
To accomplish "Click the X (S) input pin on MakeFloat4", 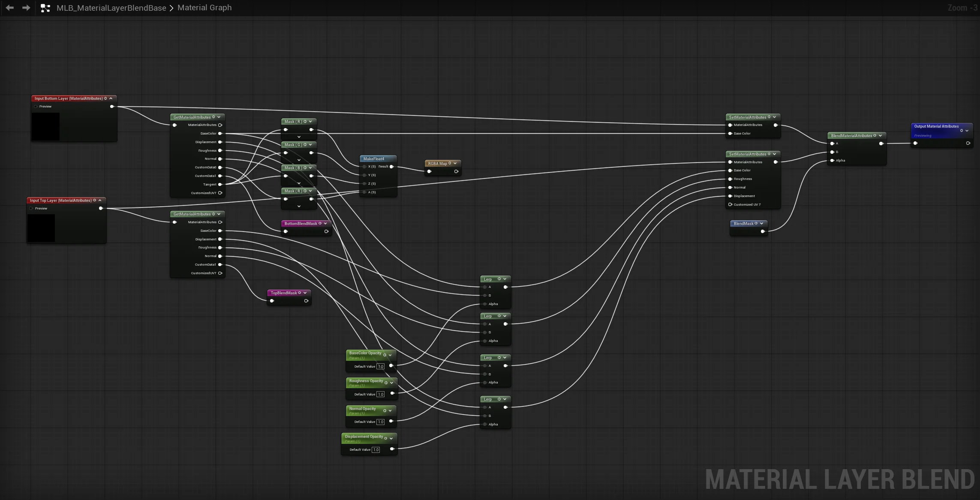I will click(364, 167).
